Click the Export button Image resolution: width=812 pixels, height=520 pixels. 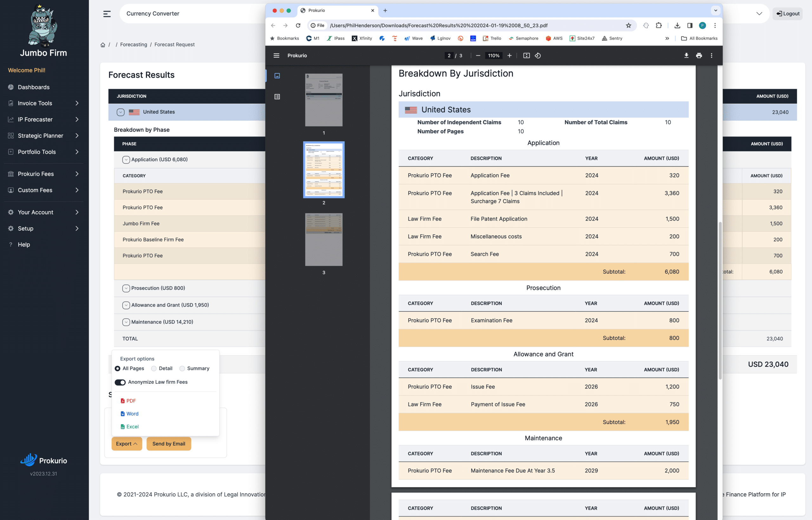(127, 444)
